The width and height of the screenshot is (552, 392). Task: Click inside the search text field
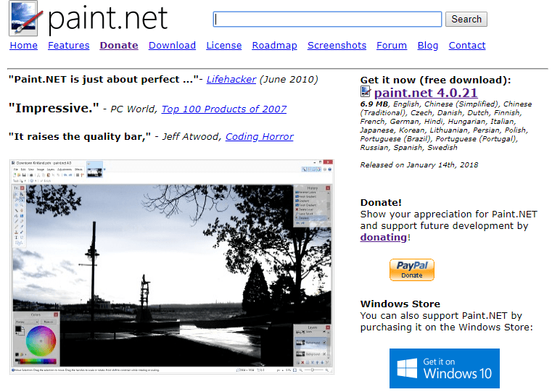pos(327,20)
